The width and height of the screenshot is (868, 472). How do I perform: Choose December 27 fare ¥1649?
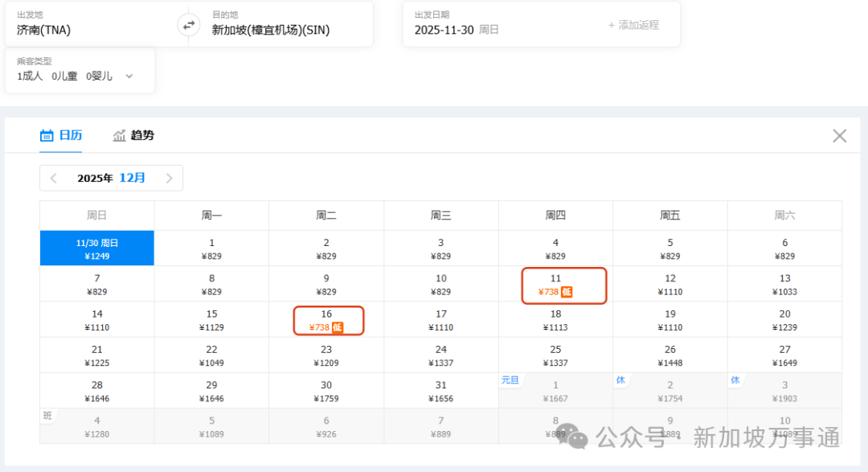[785, 355]
